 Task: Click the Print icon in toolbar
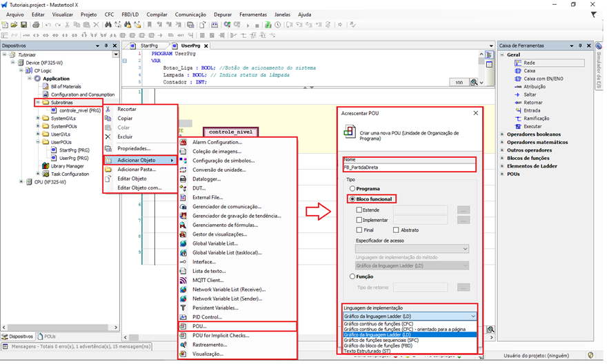(x=34, y=25)
